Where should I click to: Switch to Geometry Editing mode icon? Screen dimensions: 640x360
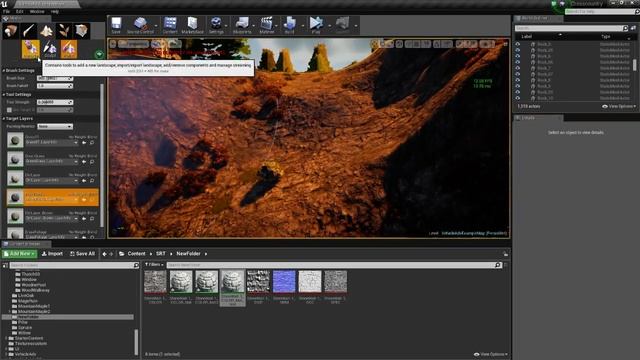82,31
